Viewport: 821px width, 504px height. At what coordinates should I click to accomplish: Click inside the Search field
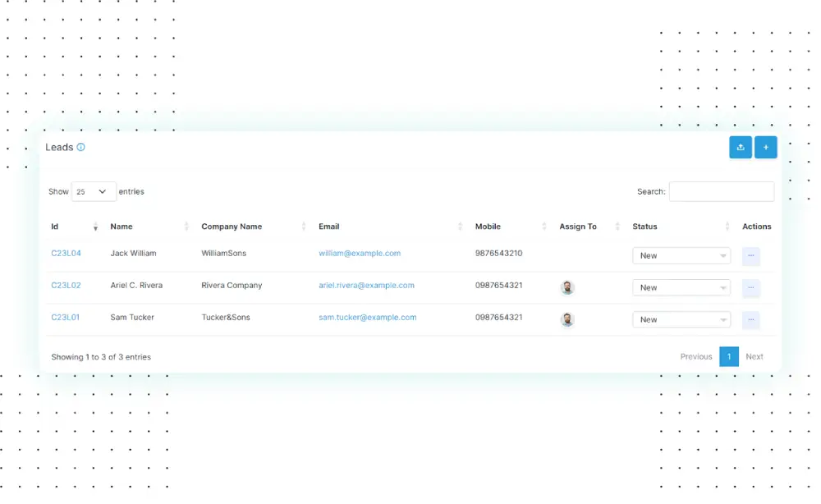(722, 191)
